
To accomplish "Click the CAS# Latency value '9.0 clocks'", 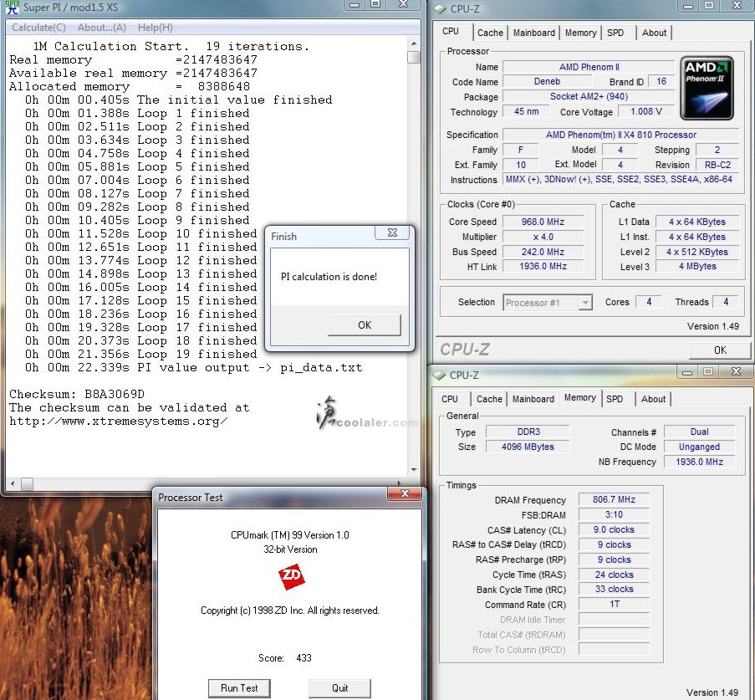I will [x=614, y=529].
